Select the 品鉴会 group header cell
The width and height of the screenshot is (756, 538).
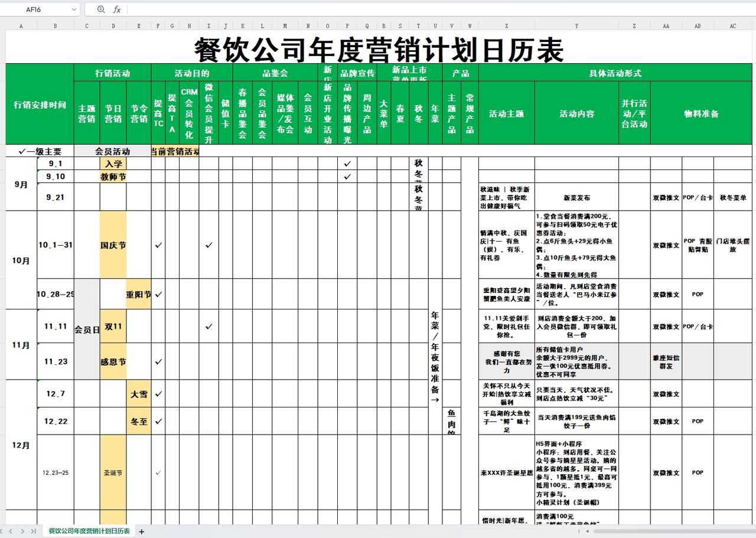pos(275,73)
